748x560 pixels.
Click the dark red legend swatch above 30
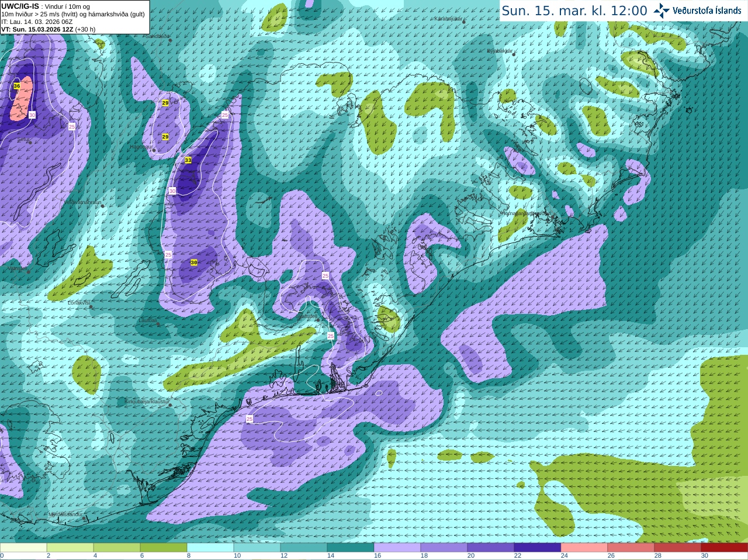(x=725, y=548)
